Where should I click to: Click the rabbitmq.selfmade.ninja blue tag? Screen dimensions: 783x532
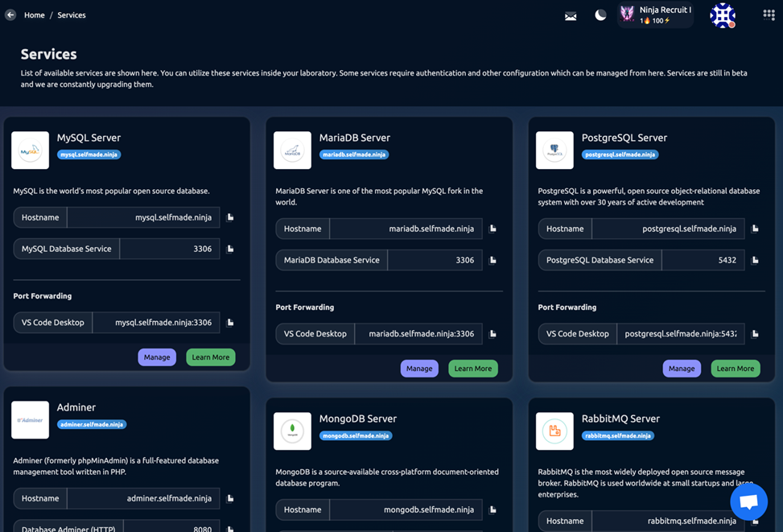[618, 435]
